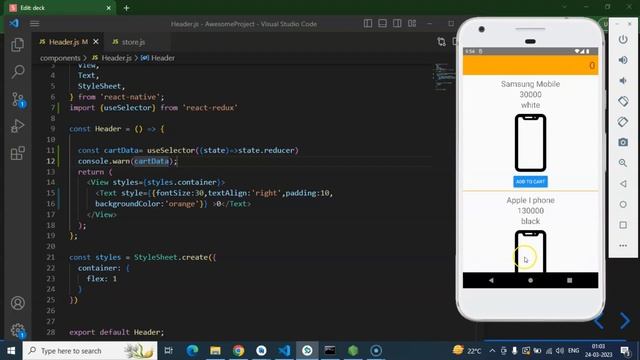Click 'export default Header;' line
This screenshot has height=360, width=640.
(116, 332)
